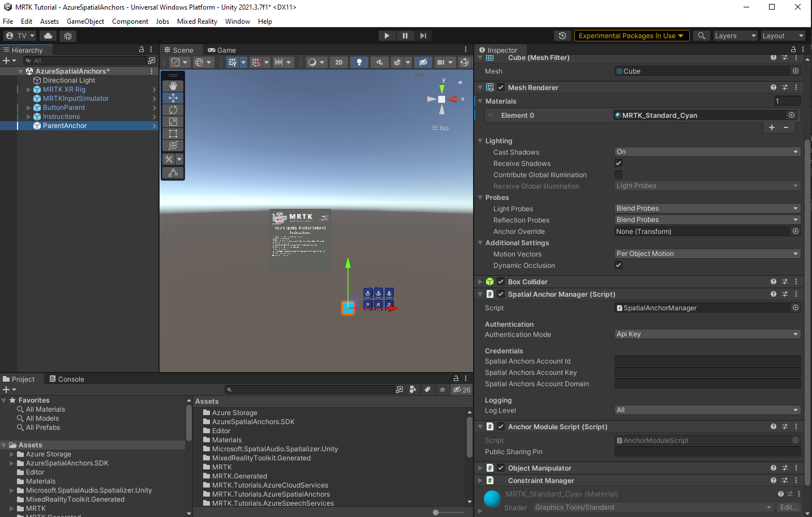The image size is (812, 517).
Task: Lock the Inspector panel
Action: click(793, 50)
